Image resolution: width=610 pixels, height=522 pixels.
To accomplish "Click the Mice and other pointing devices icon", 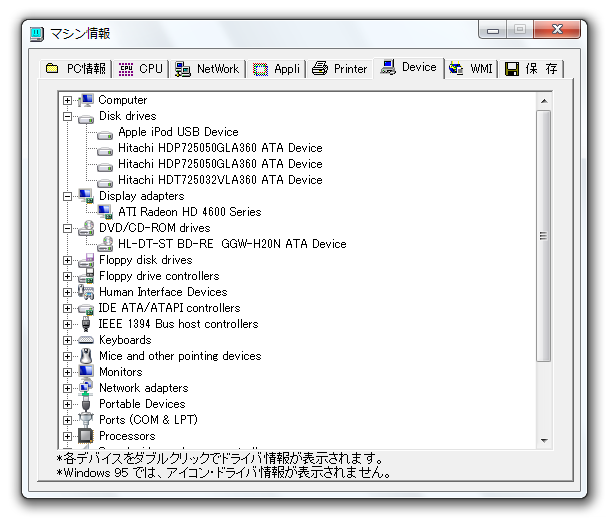I will pyautogui.click(x=86, y=356).
